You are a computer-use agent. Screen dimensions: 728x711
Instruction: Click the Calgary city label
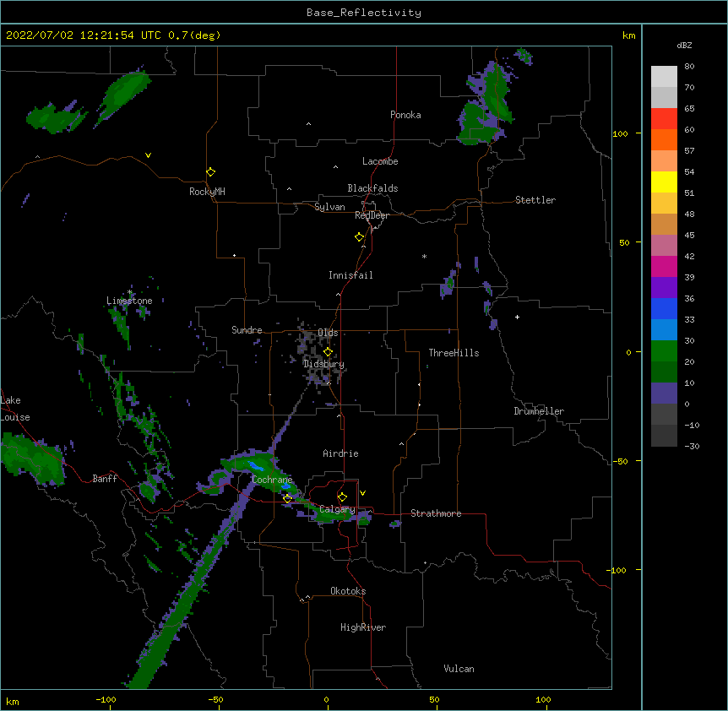[337, 509]
